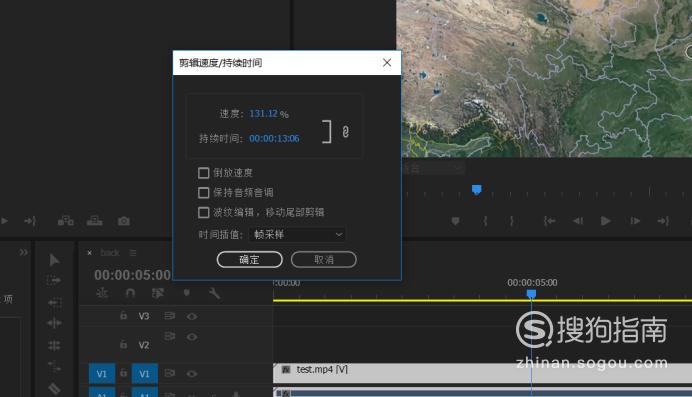The image size is (692, 397).
Task: Toggle Linked Selection in timeline header
Action: pyautogui.click(x=158, y=292)
